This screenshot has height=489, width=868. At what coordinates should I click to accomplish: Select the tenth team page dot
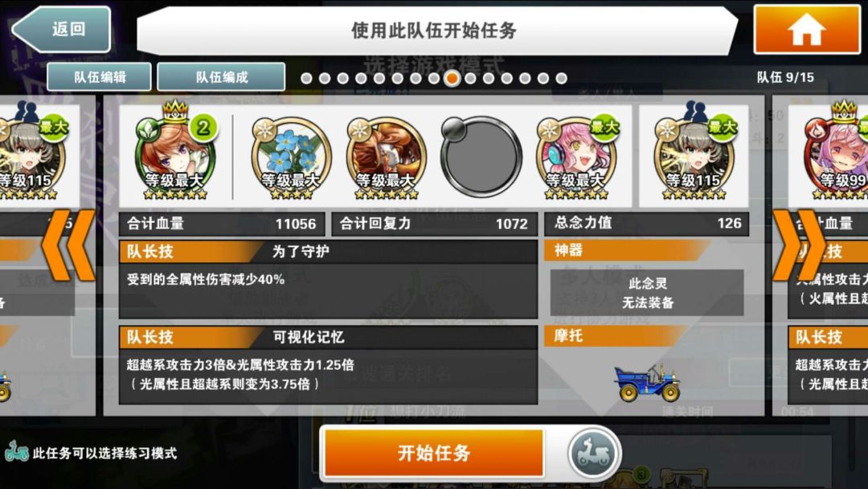(470, 79)
